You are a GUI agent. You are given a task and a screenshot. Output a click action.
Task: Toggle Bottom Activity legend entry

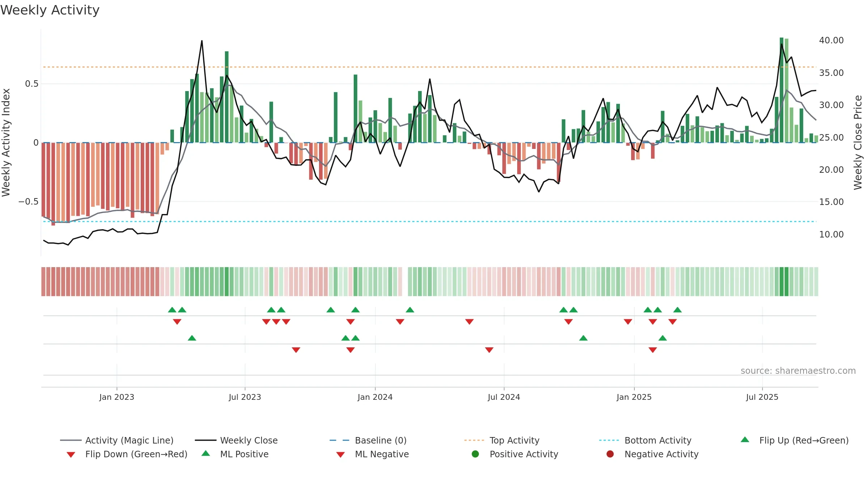[645, 440]
